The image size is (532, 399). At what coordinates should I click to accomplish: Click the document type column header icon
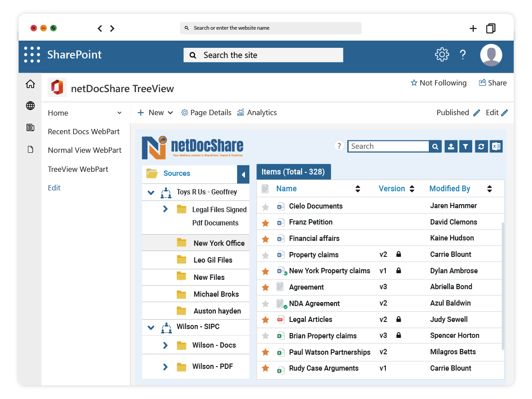coord(265,189)
